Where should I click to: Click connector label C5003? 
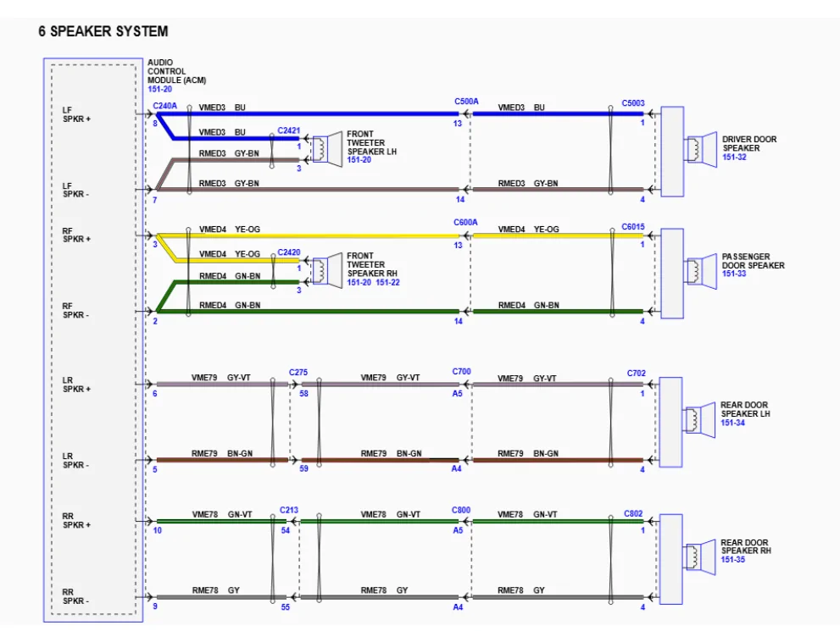click(632, 103)
